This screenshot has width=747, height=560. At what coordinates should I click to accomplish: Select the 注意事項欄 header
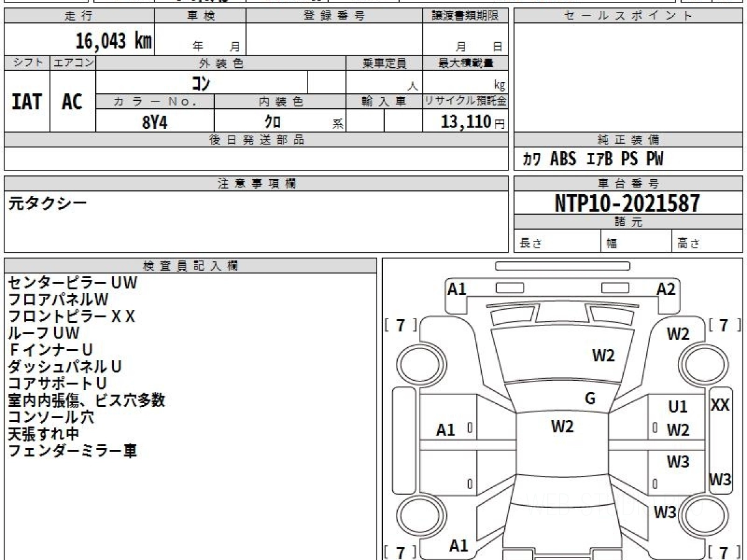(256, 184)
